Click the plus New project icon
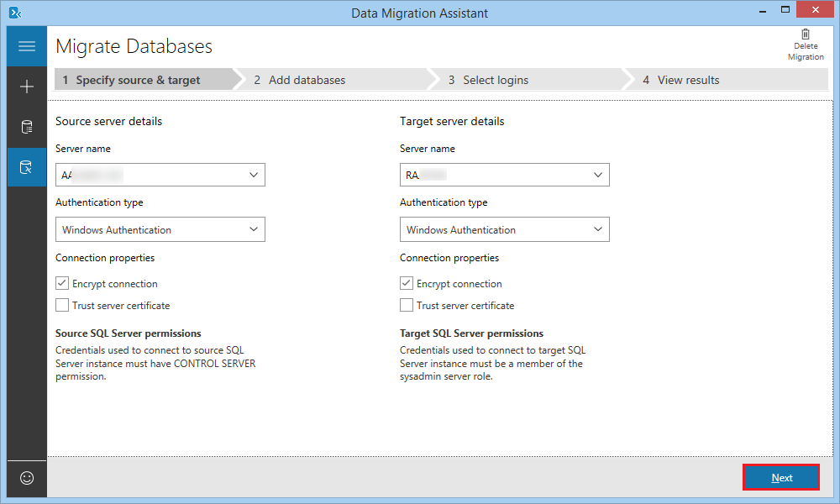Viewport: 840px width, 504px height. pyautogui.click(x=27, y=87)
